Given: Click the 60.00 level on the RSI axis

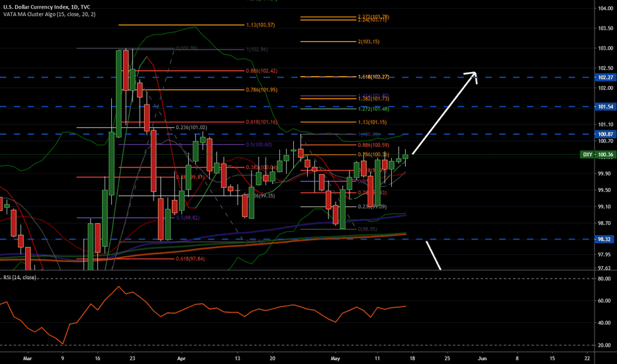Looking at the screenshot, I should point(604,300).
